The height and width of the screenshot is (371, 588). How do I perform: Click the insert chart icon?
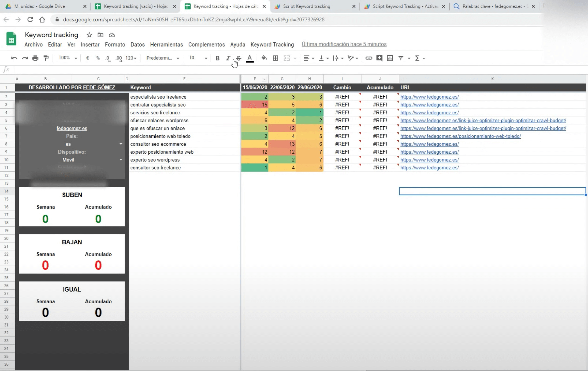tap(390, 58)
